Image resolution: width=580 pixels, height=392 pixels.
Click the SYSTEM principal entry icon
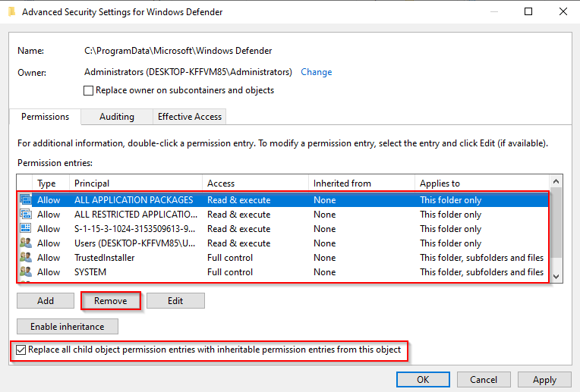point(26,272)
